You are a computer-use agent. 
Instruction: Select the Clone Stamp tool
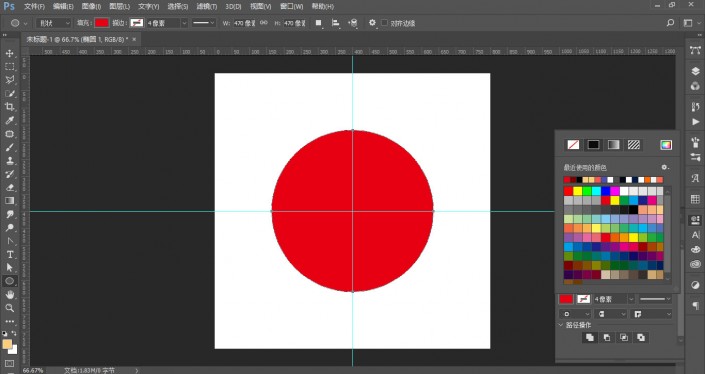9,161
